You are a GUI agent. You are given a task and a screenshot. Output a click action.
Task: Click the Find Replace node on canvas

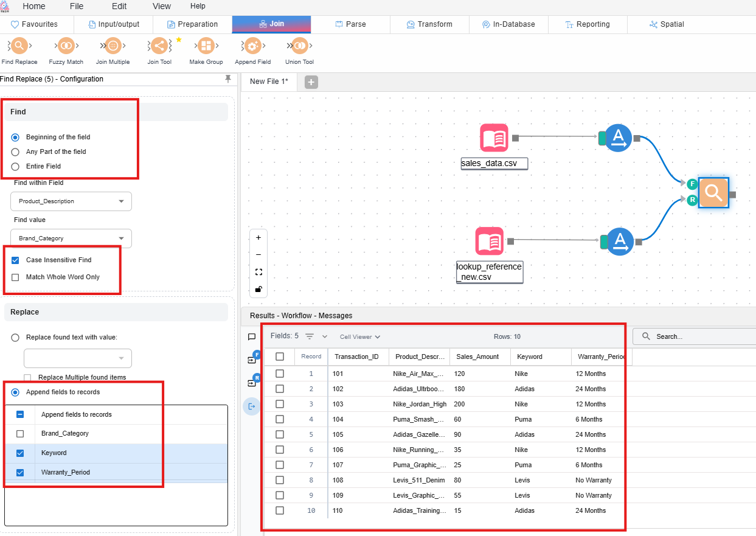[x=713, y=193]
